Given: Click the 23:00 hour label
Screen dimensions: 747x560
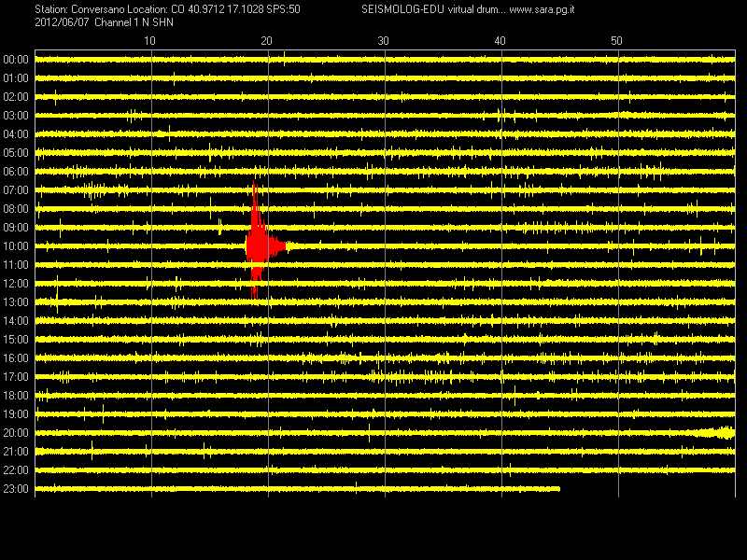Looking at the screenshot, I should click(16, 488).
